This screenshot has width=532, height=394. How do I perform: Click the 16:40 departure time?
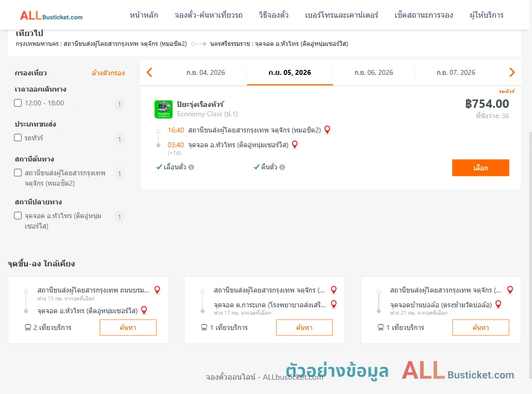click(x=176, y=131)
